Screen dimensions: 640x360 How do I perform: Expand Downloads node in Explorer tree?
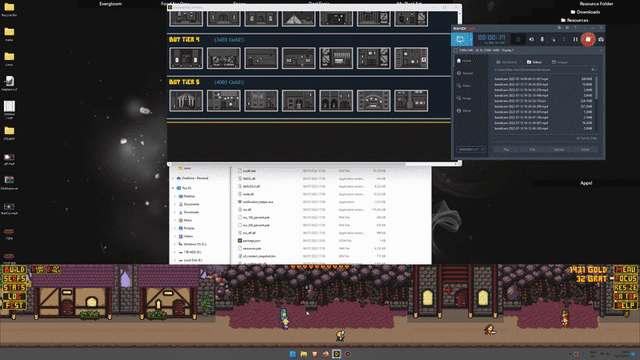click(x=176, y=212)
